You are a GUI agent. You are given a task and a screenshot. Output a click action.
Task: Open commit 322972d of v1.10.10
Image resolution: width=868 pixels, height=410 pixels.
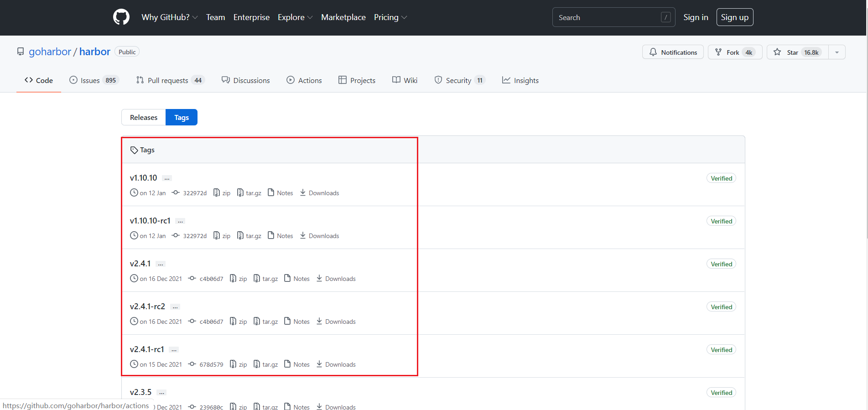pos(189,193)
